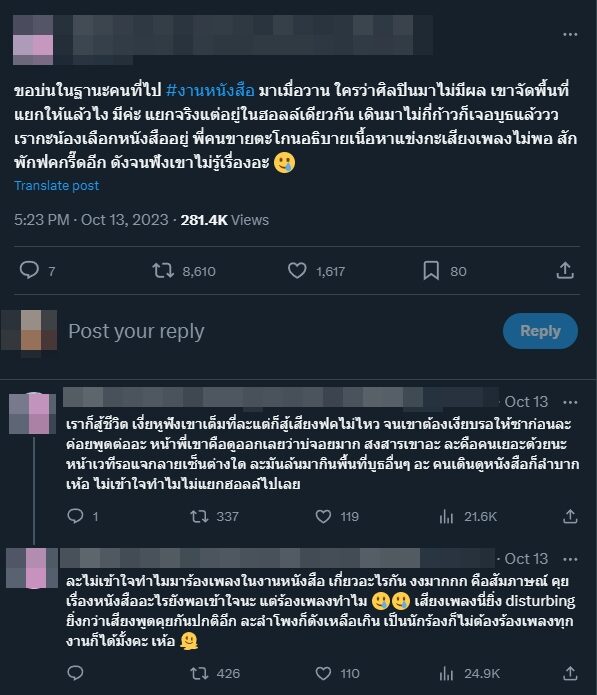
Task: Share the first reply
Action: (570, 516)
